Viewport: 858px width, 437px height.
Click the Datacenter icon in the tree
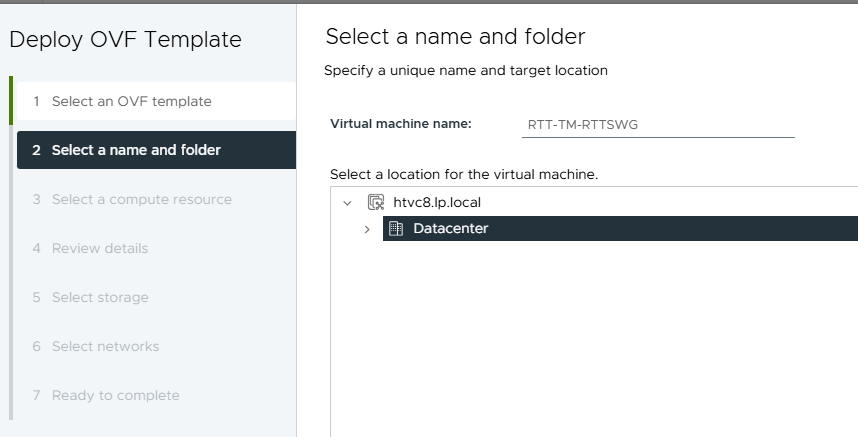(x=396, y=228)
